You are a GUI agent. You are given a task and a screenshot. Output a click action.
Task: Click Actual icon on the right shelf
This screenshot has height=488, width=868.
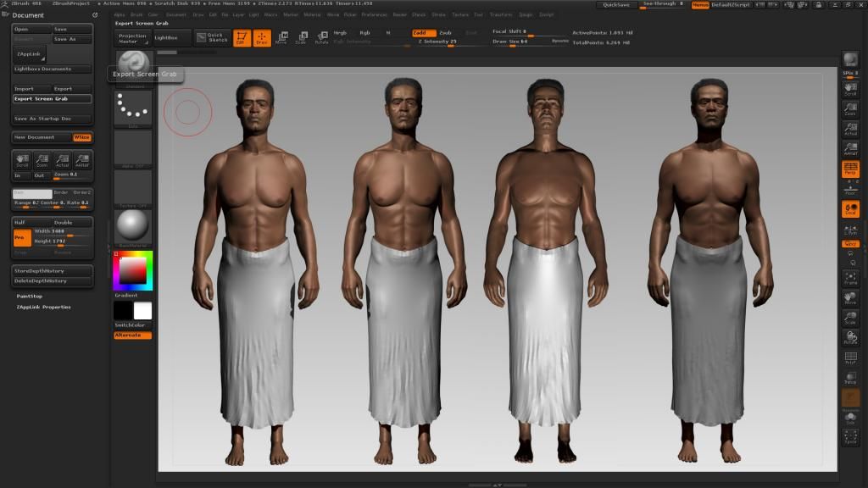click(x=850, y=129)
